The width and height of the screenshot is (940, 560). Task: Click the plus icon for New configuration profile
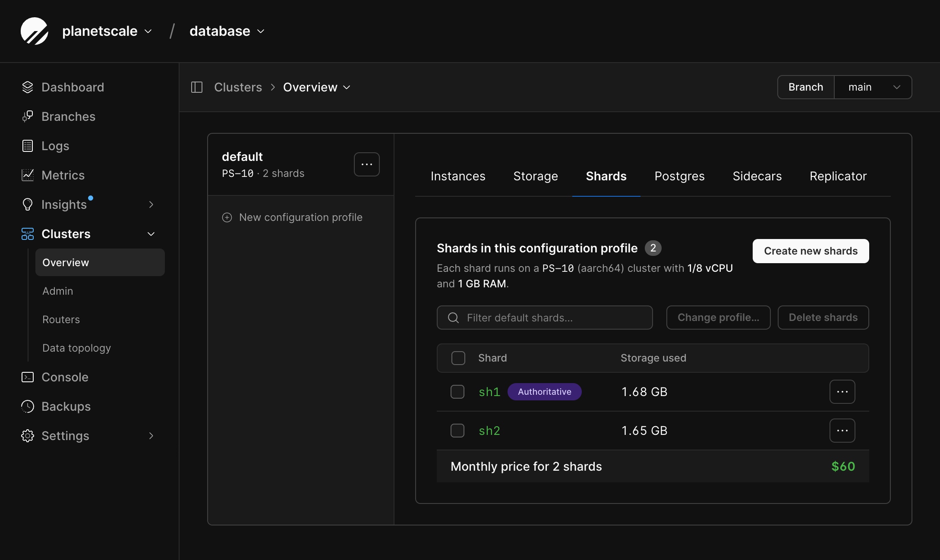[227, 217]
